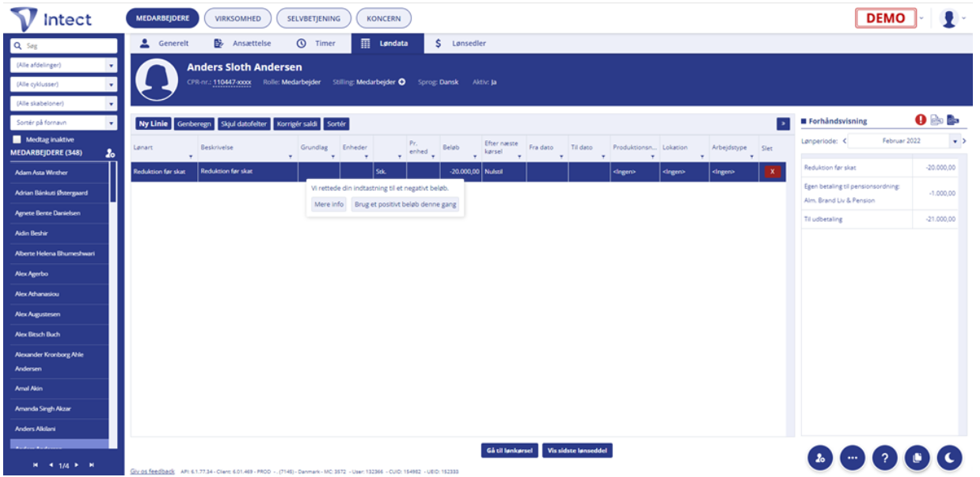
Task: Click the Skjul datofelter button
Action: point(244,124)
